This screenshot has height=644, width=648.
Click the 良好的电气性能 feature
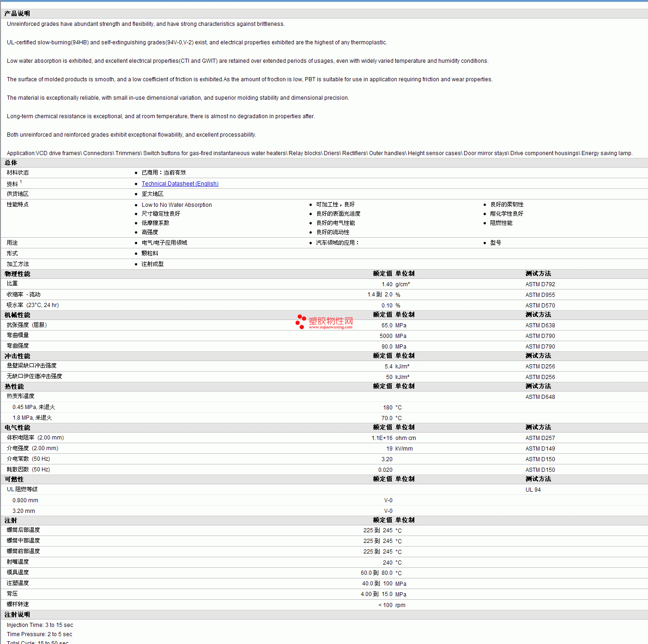tap(335, 223)
